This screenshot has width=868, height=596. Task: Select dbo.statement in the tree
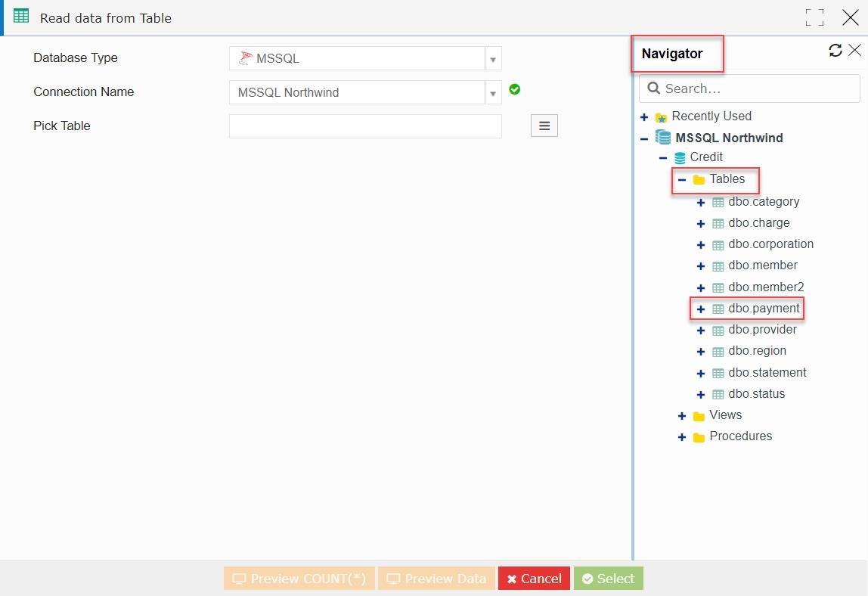(x=767, y=372)
